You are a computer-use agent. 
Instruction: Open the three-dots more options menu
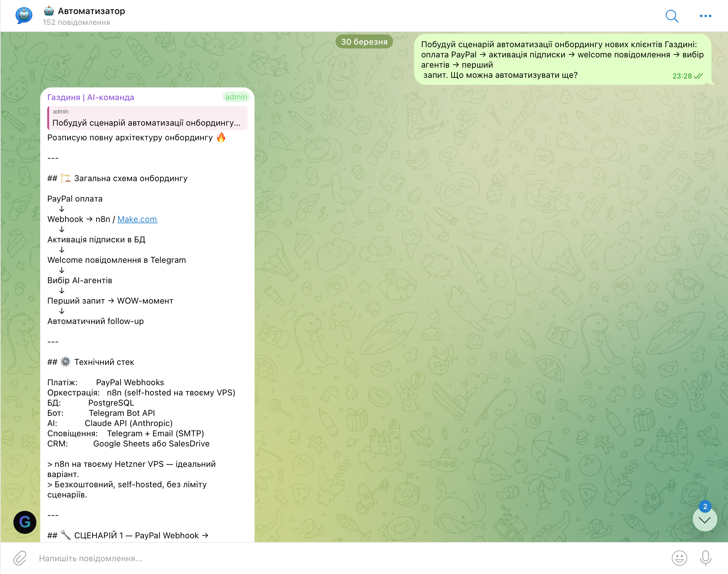coord(705,16)
